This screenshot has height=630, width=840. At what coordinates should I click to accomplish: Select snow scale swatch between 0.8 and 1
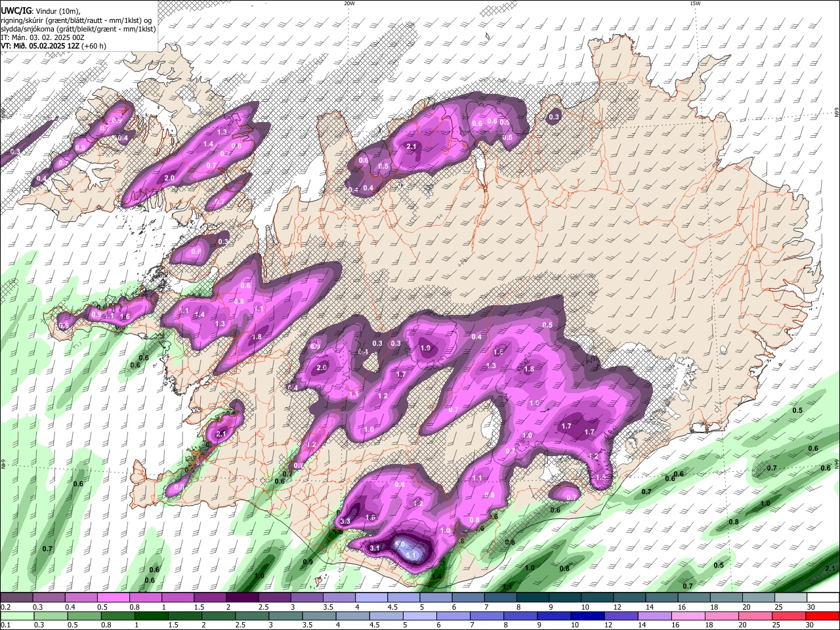point(145,598)
